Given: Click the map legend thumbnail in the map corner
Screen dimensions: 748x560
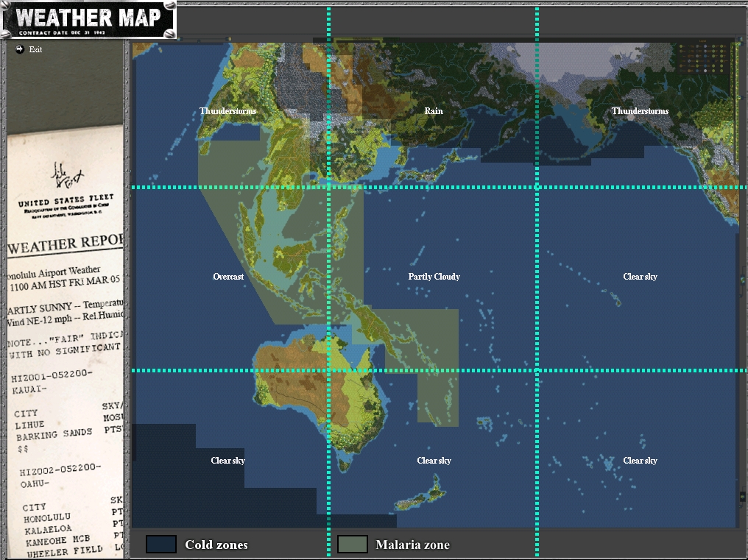Looking at the screenshot, I should click(x=704, y=57).
